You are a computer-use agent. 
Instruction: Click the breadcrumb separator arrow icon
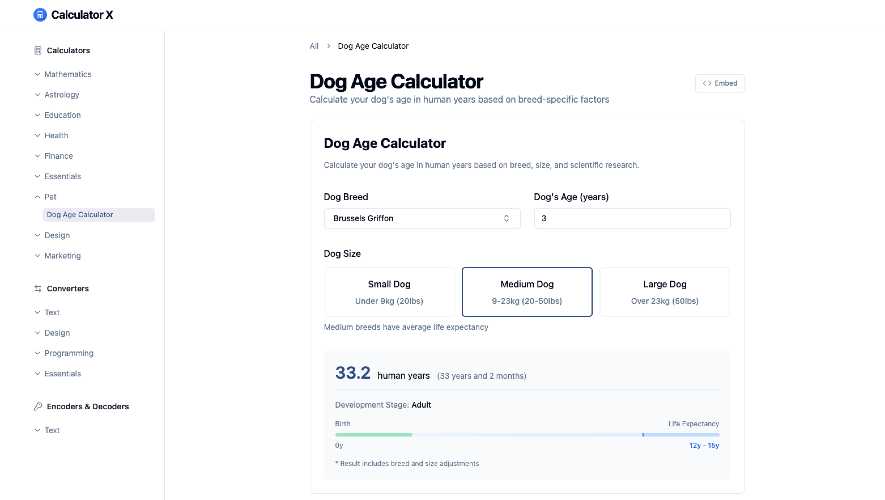[x=328, y=46]
